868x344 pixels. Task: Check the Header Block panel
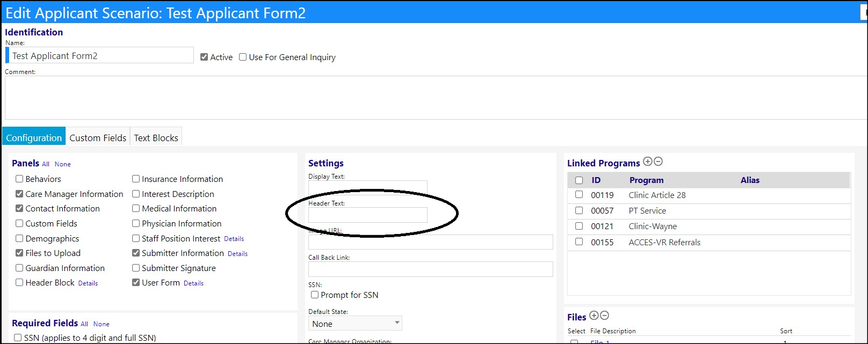click(x=19, y=282)
